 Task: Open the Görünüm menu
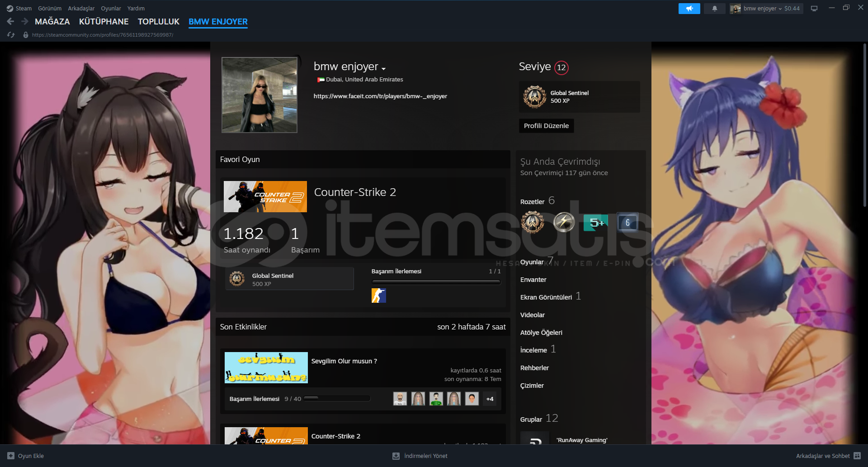[x=50, y=8]
